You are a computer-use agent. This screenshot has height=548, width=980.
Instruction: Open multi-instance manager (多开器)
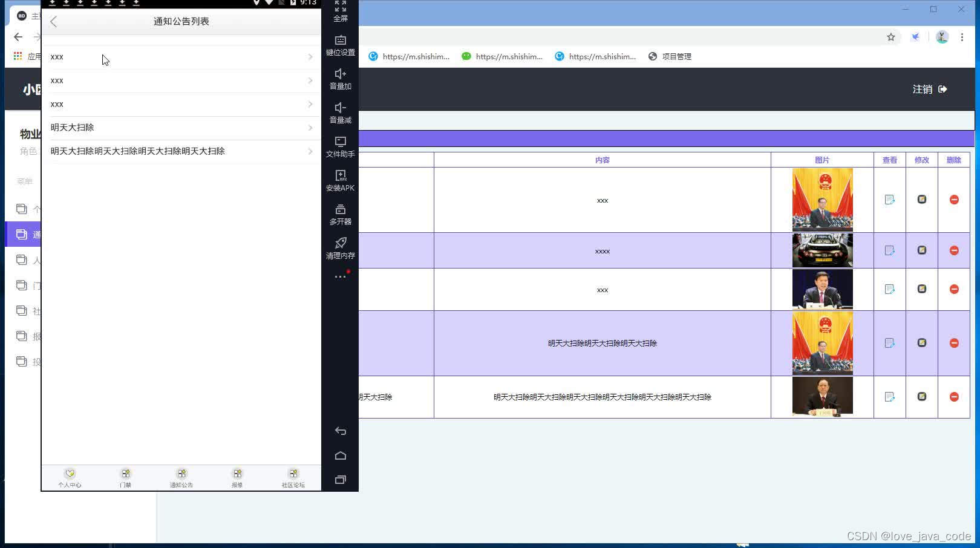click(341, 215)
